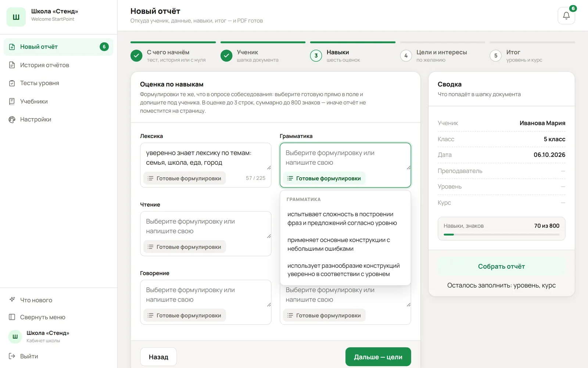The height and width of the screenshot is (368, 588).
Task: Click the Учебники book icon
Action: [x=12, y=101]
